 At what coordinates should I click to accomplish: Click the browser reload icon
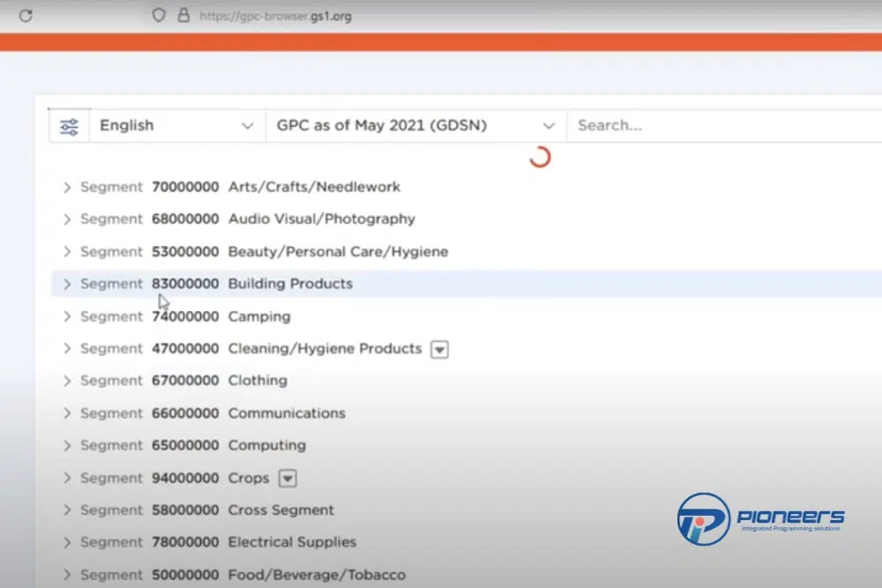(x=26, y=15)
